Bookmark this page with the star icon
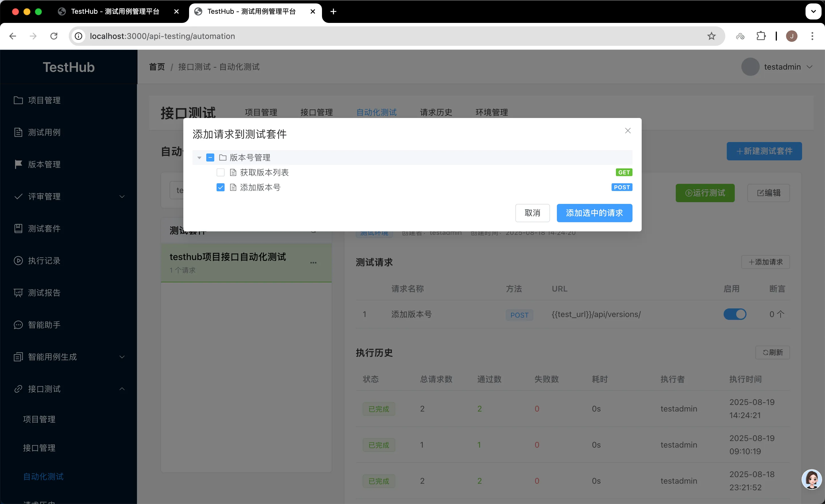The height and width of the screenshot is (504, 825). pyautogui.click(x=711, y=36)
